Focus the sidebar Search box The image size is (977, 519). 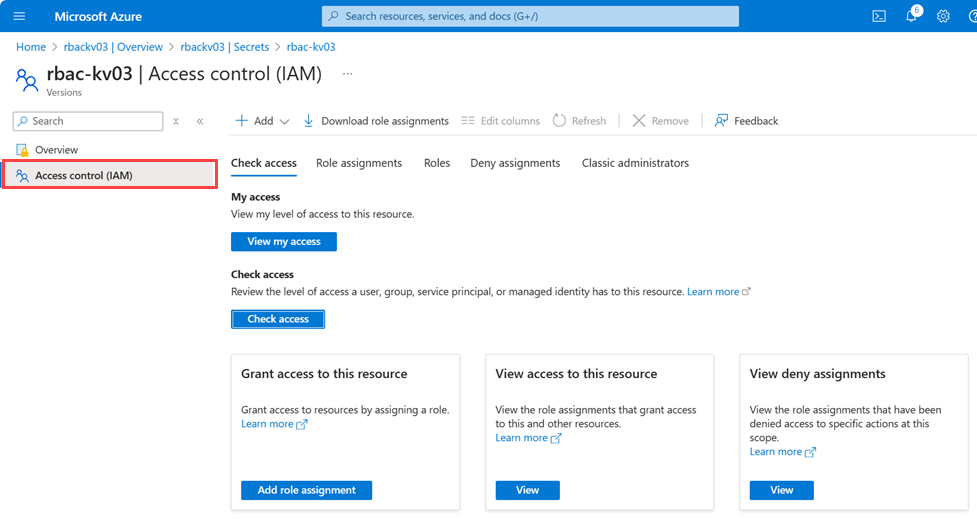click(x=88, y=121)
